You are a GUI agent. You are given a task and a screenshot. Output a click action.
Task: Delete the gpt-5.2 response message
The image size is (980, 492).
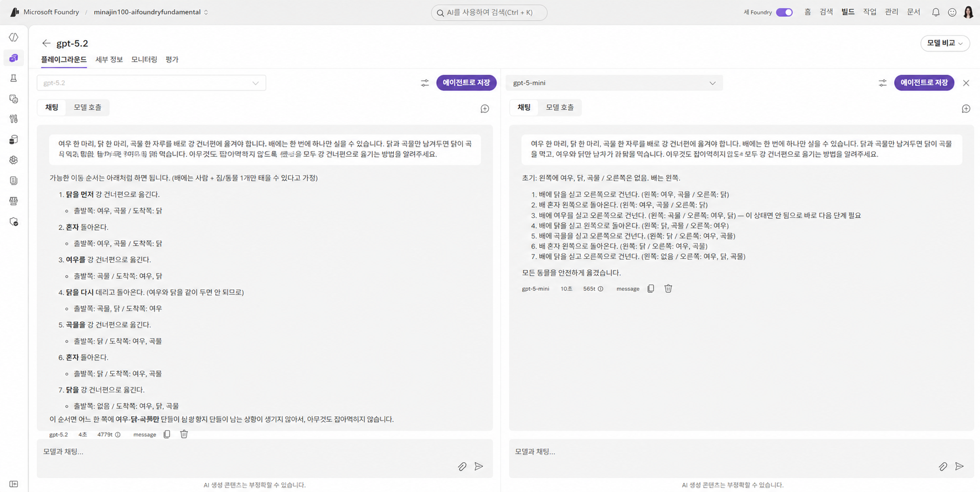click(184, 434)
